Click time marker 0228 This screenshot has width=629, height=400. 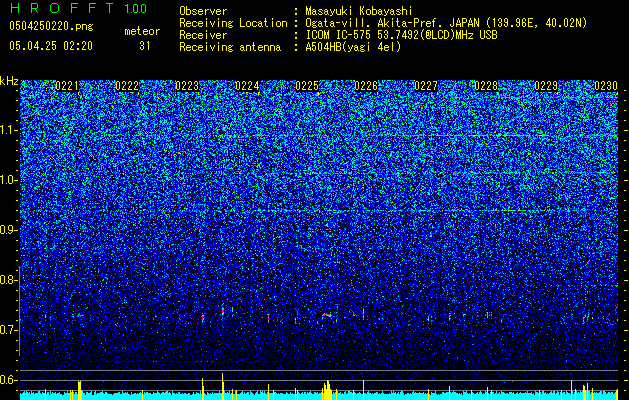[x=486, y=86]
